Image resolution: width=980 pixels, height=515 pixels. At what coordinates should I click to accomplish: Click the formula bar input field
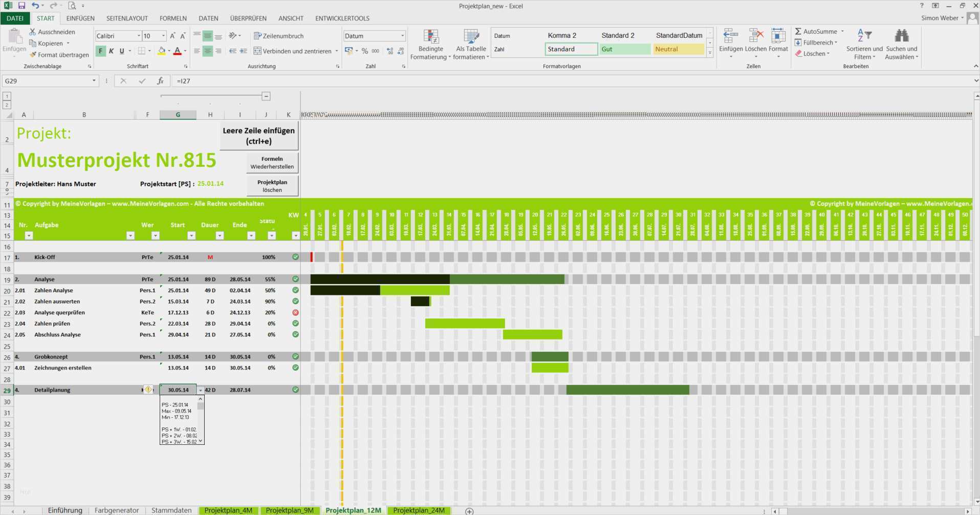click(563, 81)
